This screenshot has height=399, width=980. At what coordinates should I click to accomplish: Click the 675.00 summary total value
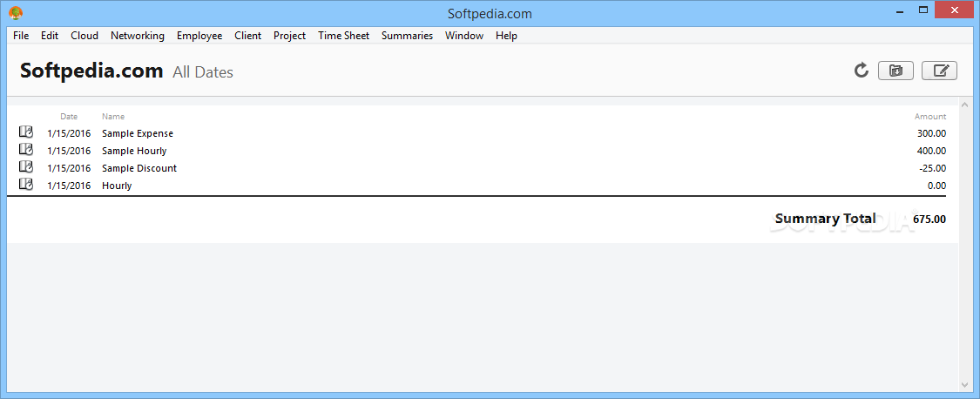[x=929, y=220]
